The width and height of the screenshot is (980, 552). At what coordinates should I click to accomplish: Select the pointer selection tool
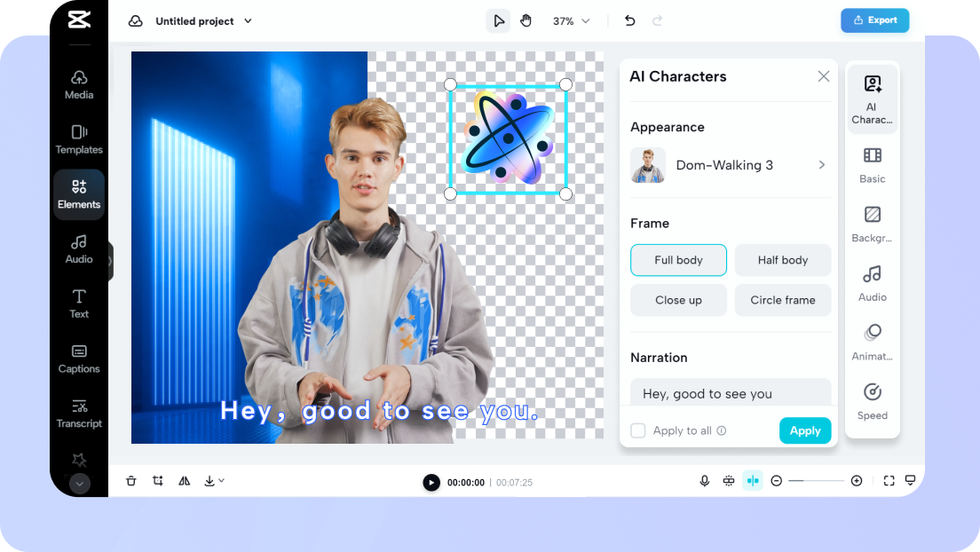(x=498, y=20)
